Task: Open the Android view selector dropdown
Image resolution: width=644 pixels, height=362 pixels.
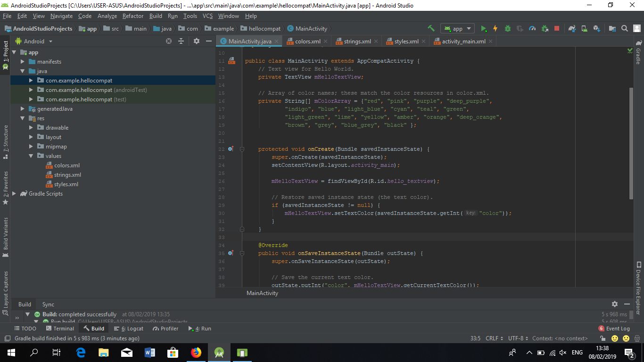Action: click(x=34, y=41)
